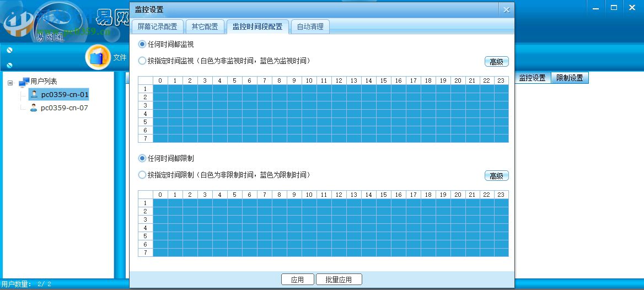Toggle restriction cell day 7 hour 23
This screenshot has height=290, width=644.
501,253
